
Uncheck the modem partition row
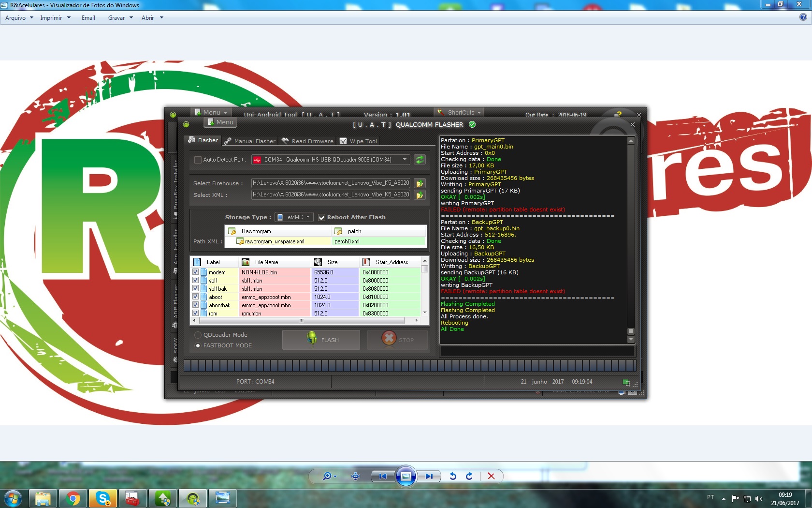tap(195, 272)
